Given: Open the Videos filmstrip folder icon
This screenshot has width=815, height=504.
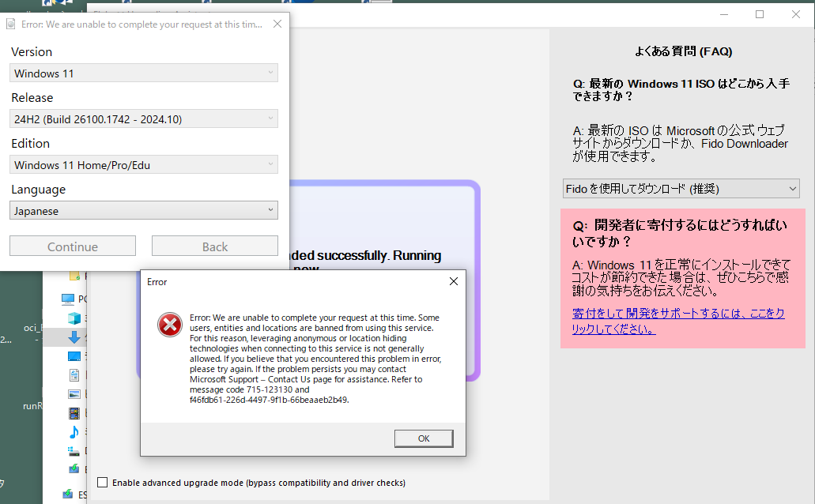Looking at the screenshot, I should (x=74, y=414).
